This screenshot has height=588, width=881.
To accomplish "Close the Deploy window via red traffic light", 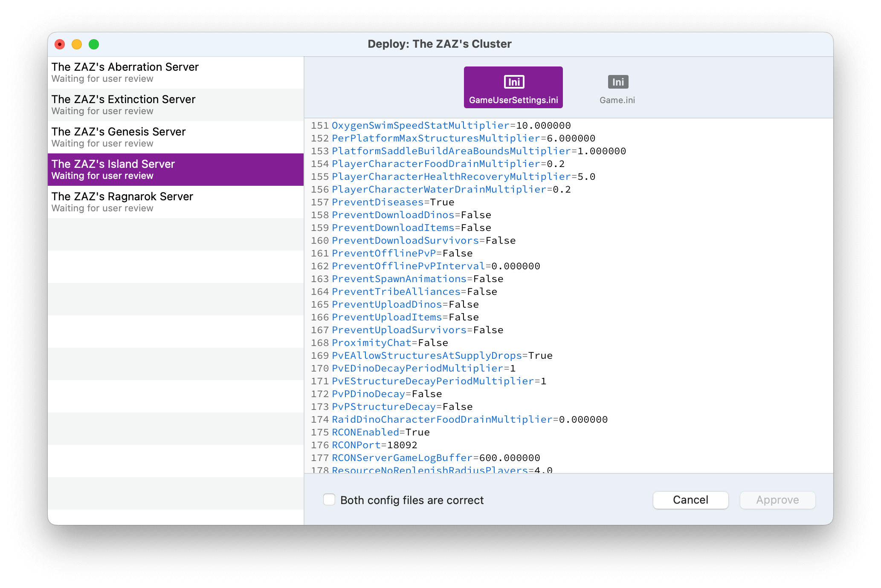I will [x=60, y=44].
